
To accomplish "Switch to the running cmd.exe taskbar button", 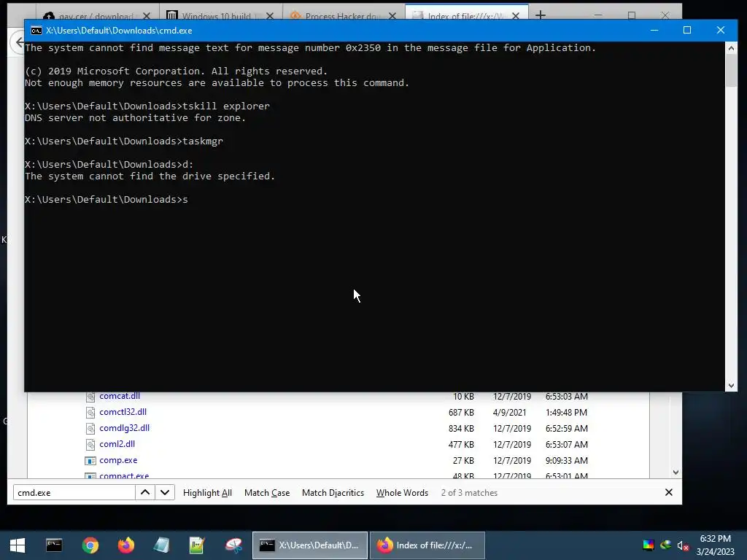I will click(x=309, y=545).
